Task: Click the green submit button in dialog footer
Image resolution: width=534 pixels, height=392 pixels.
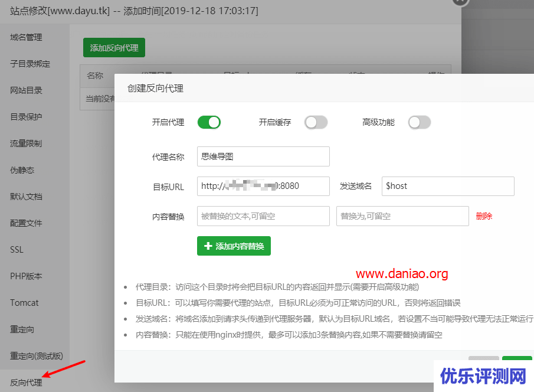Action: (517, 358)
